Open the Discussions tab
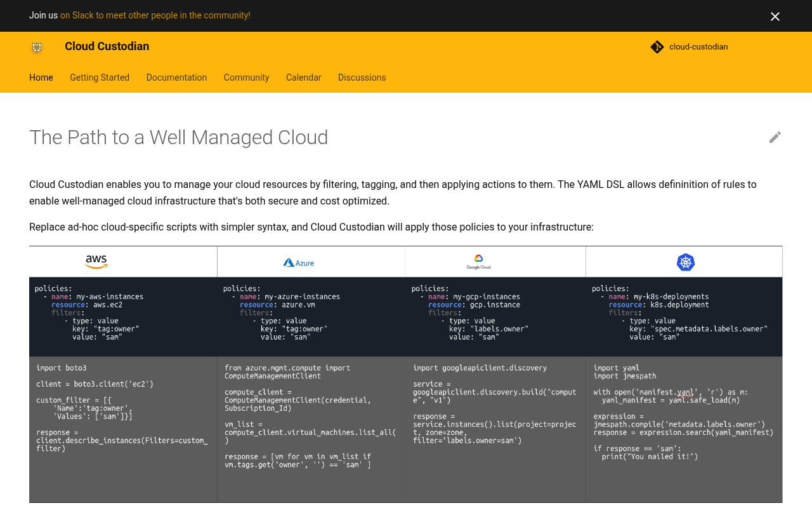The width and height of the screenshot is (812, 508). 362,77
